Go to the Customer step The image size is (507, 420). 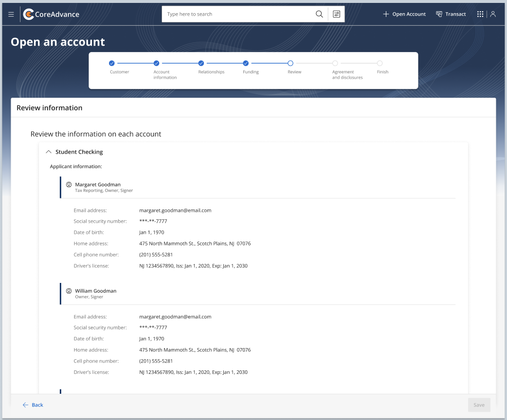(x=111, y=63)
